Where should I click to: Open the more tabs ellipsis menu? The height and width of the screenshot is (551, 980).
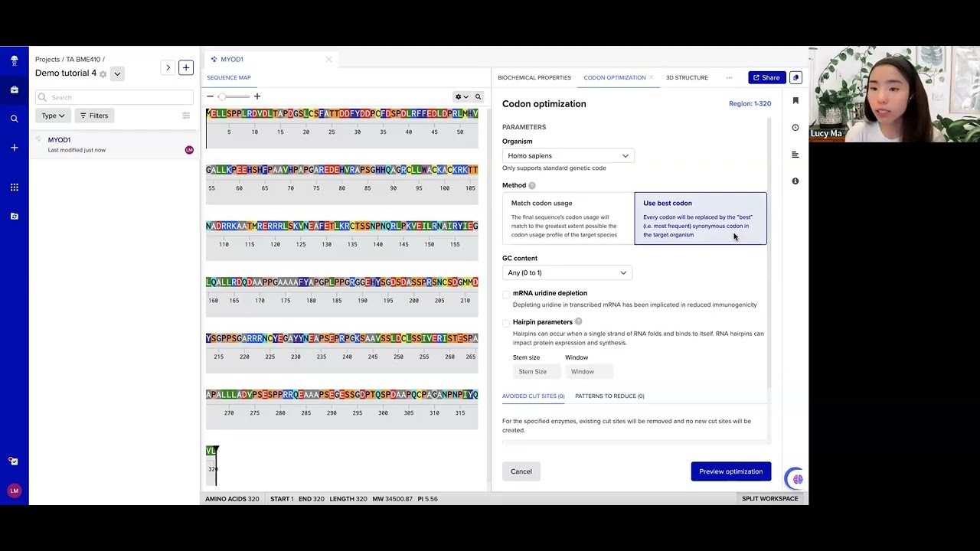(x=729, y=77)
